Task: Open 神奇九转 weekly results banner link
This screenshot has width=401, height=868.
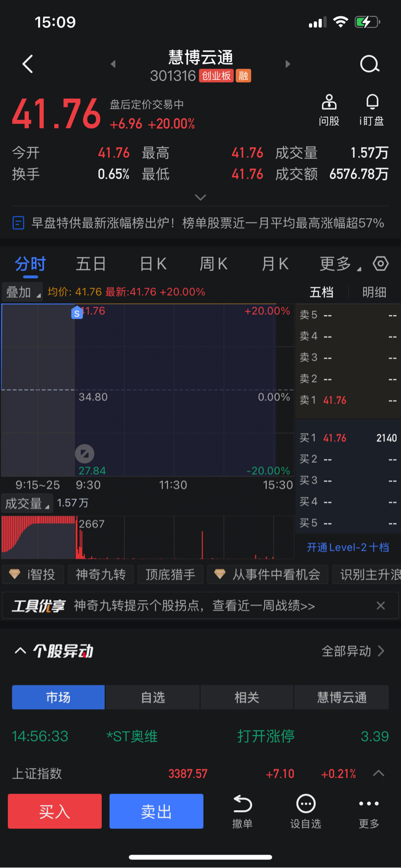Action: click(194, 605)
